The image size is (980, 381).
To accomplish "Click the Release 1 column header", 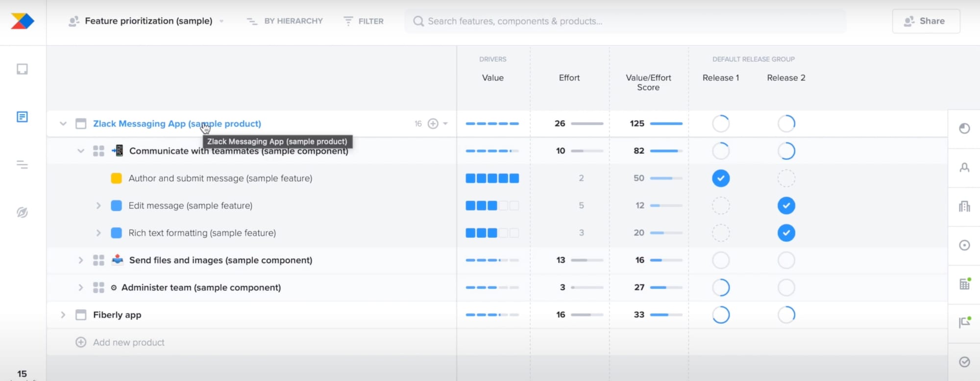I will pyautogui.click(x=721, y=77).
